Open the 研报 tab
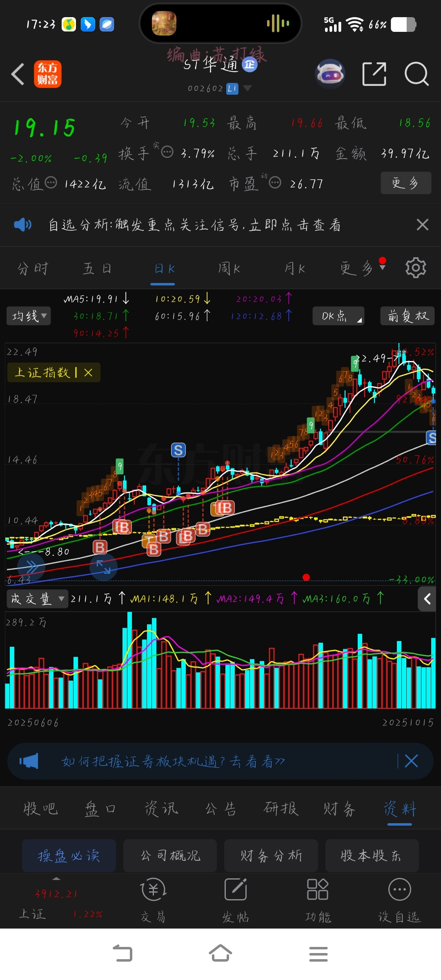 click(x=281, y=808)
